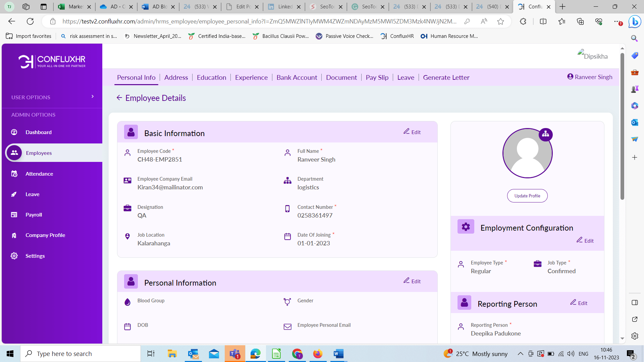This screenshot has width=644, height=362.
Task: Open Company Profile via its sidebar icon
Action: coord(14,235)
